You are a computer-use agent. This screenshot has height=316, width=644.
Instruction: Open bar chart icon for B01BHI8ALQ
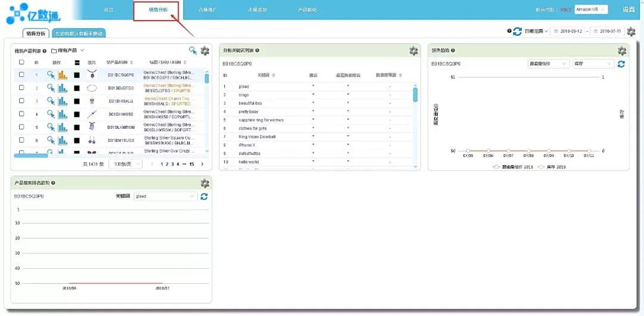pyautogui.click(x=63, y=101)
